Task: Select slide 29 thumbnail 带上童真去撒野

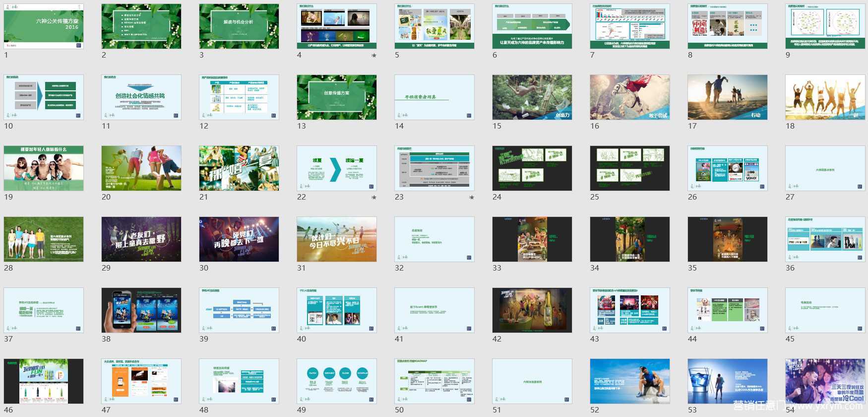Action: click(141, 239)
